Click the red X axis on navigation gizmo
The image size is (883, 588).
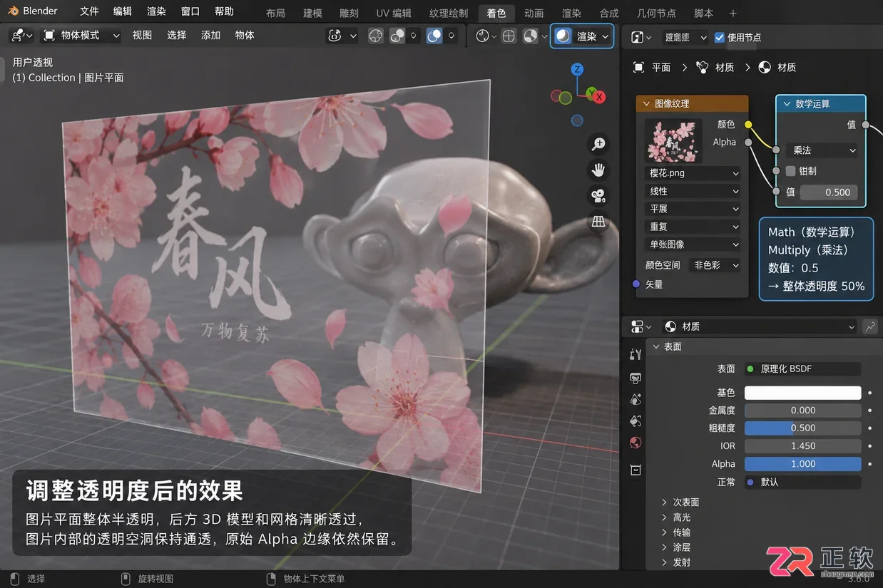[x=600, y=96]
